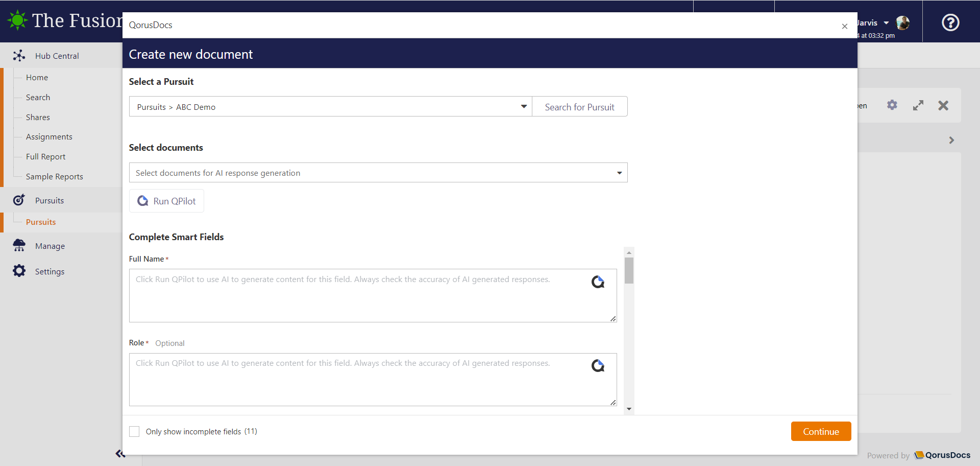Click the QorusDocs powered-by link
This screenshot has width=980, height=466.
tap(942, 455)
